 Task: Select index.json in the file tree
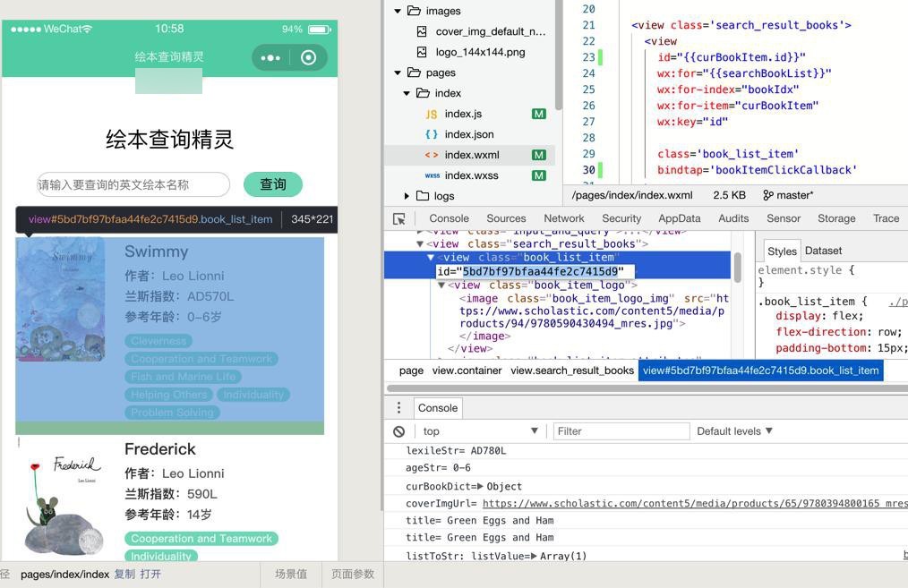tap(469, 134)
